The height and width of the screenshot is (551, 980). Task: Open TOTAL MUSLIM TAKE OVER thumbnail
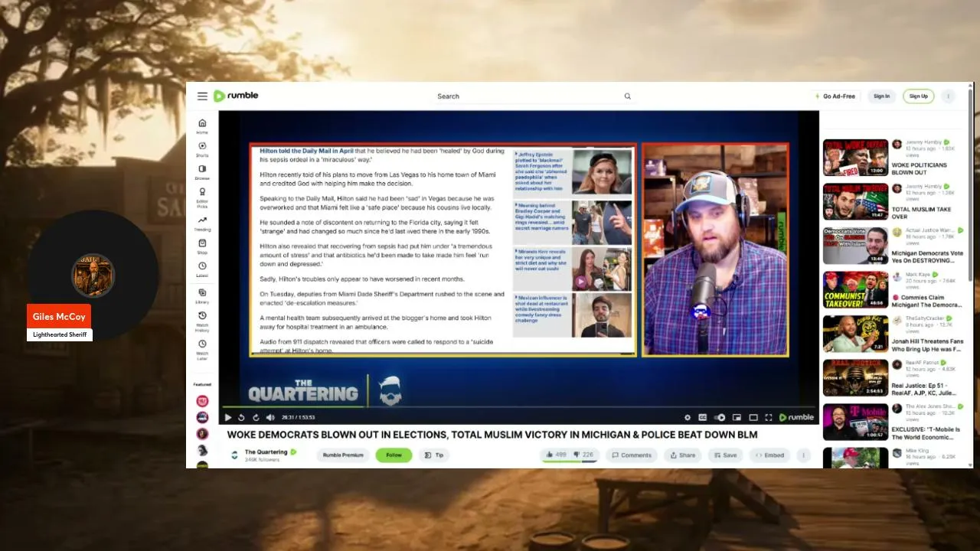[x=855, y=201]
